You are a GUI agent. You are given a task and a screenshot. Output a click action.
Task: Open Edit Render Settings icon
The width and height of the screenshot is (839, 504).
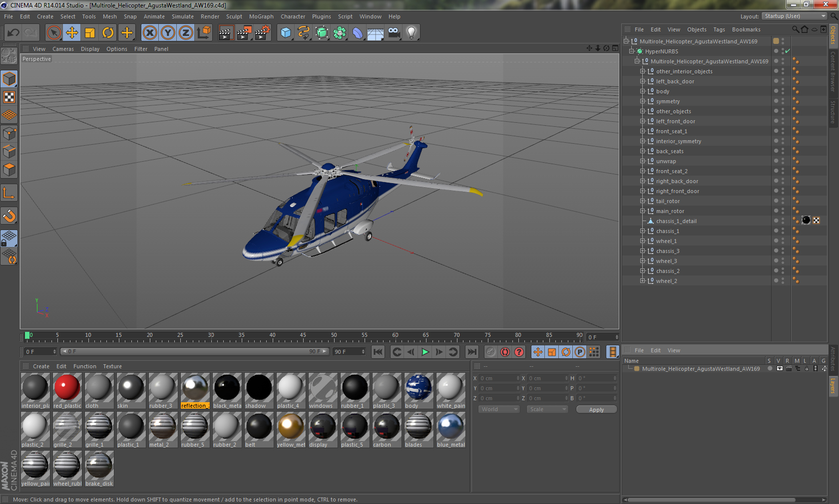(x=263, y=33)
